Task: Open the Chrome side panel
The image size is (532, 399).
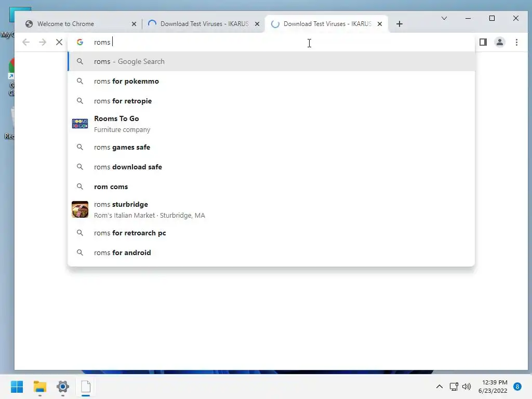Action: [483, 42]
